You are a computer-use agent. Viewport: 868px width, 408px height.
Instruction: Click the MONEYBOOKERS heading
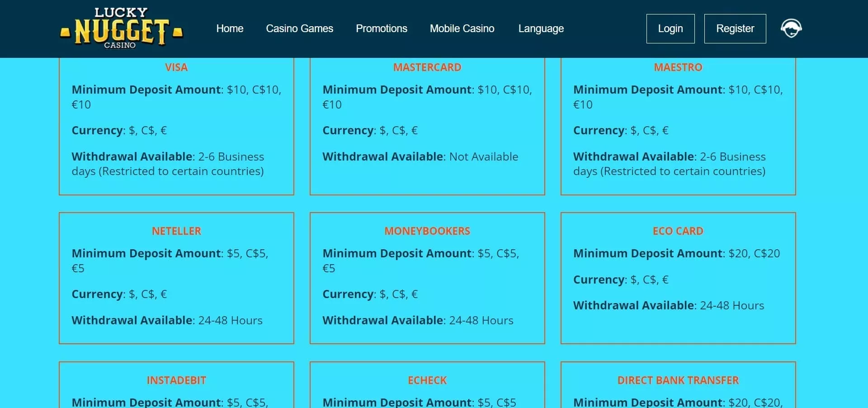pyautogui.click(x=427, y=231)
